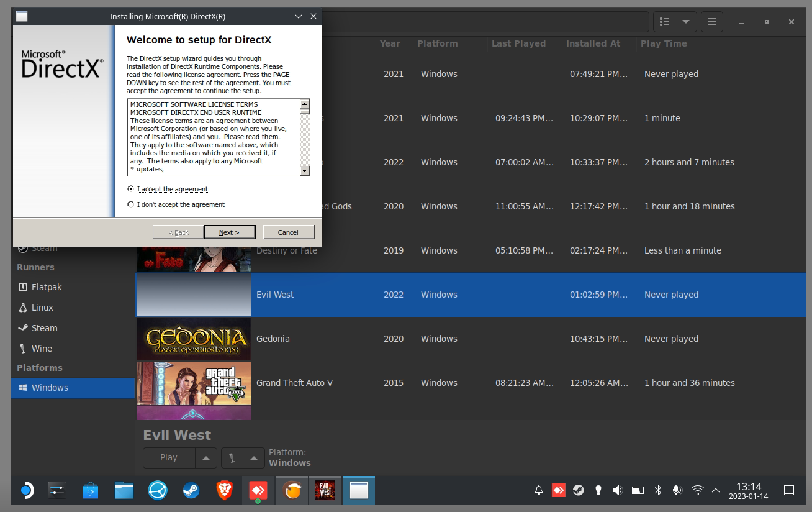The height and width of the screenshot is (512, 812).
Task: Select the Windows platform in sidebar
Action: point(73,388)
